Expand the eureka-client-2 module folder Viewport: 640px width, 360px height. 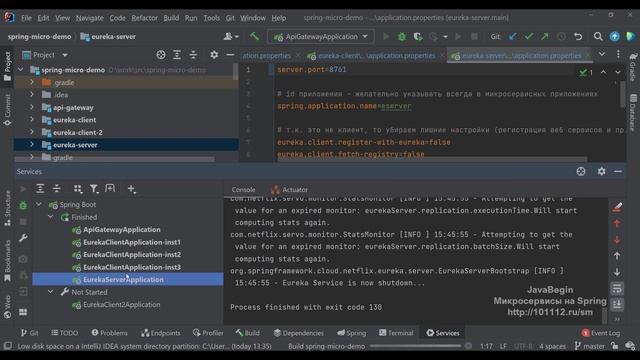32,132
